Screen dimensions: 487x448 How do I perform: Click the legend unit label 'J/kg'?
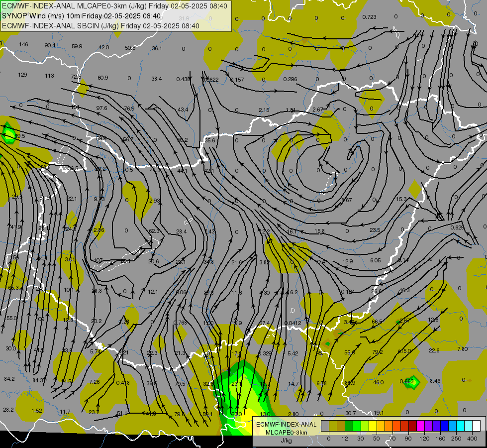click(x=287, y=441)
